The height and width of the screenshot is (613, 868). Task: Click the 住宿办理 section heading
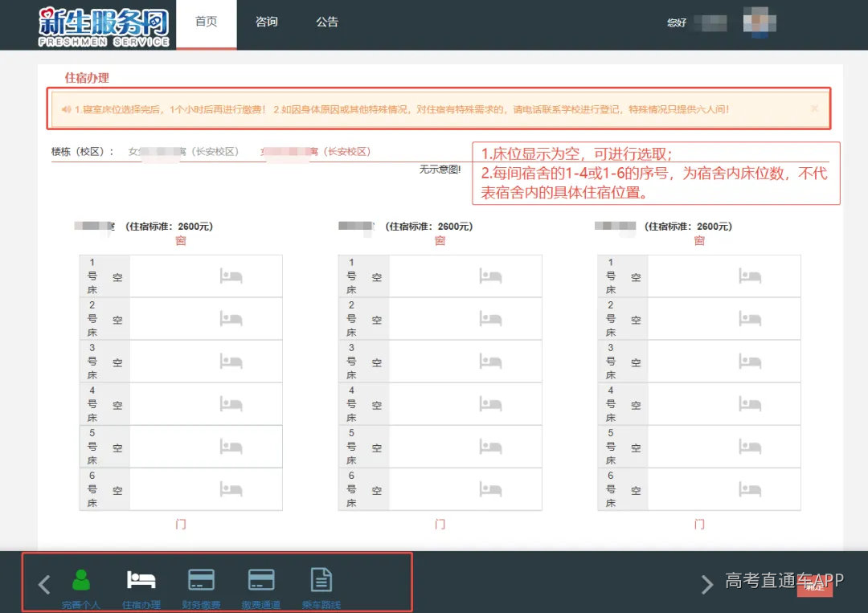[x=87, y=78]
